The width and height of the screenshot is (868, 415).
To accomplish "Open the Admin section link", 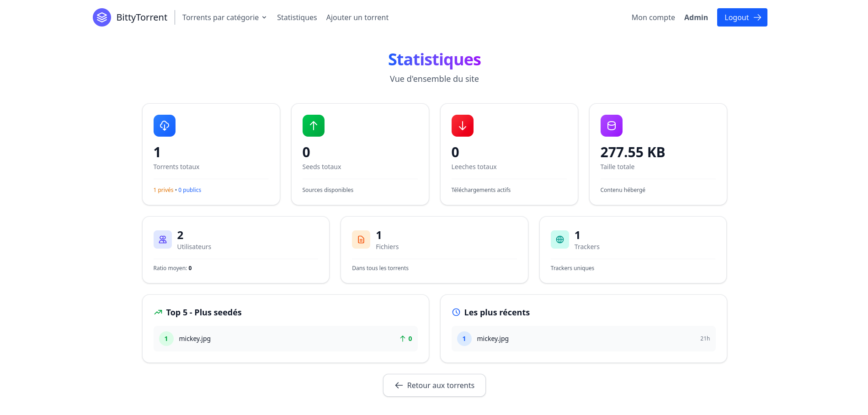I will [x=696, y=17].
